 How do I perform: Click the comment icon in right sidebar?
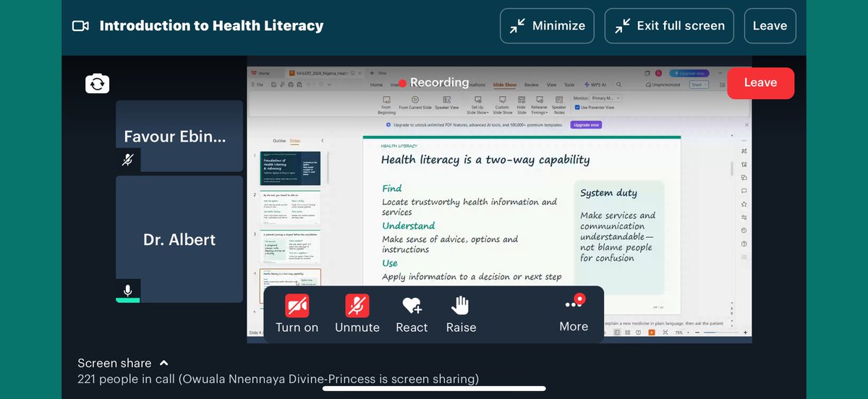pos(744,191)
